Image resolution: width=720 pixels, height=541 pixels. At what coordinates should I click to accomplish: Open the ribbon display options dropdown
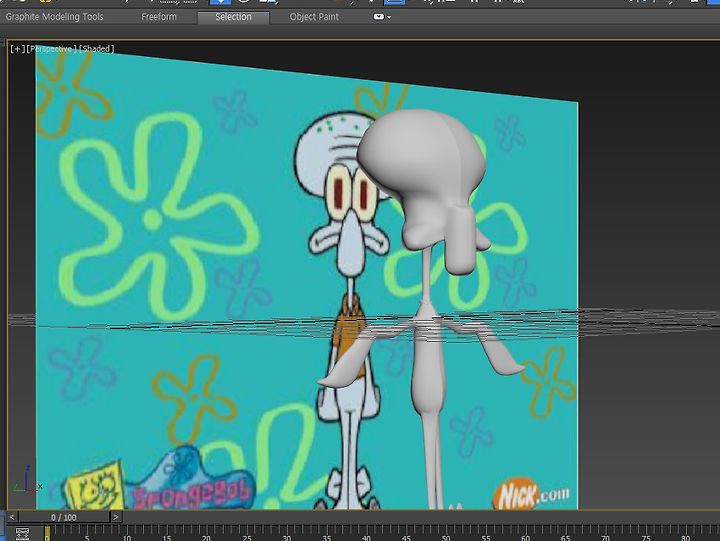tap(382, 17)
